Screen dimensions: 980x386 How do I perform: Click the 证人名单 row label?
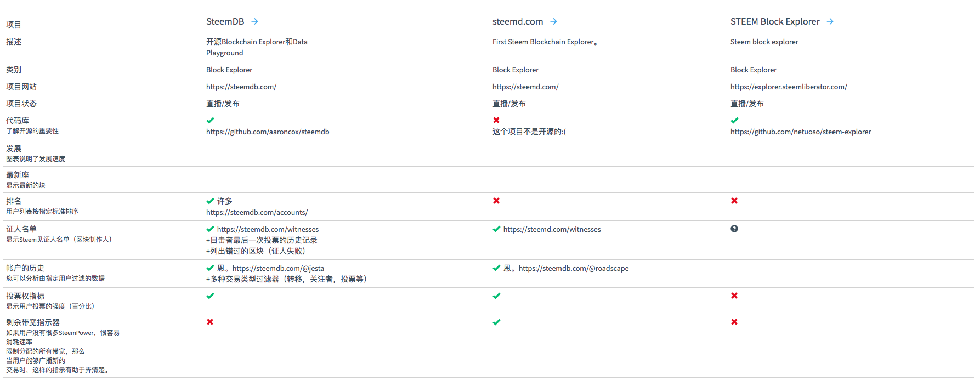click(x=21, y=229)
